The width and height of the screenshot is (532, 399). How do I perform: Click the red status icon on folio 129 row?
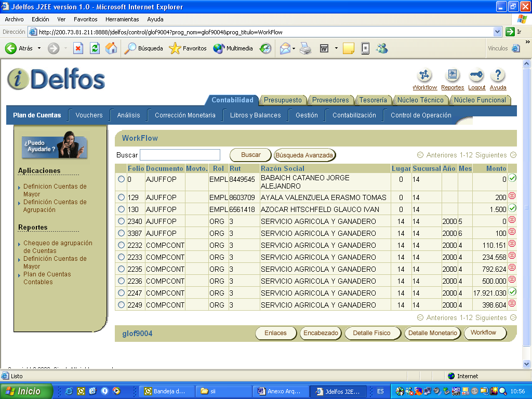[x=512, y=196]
